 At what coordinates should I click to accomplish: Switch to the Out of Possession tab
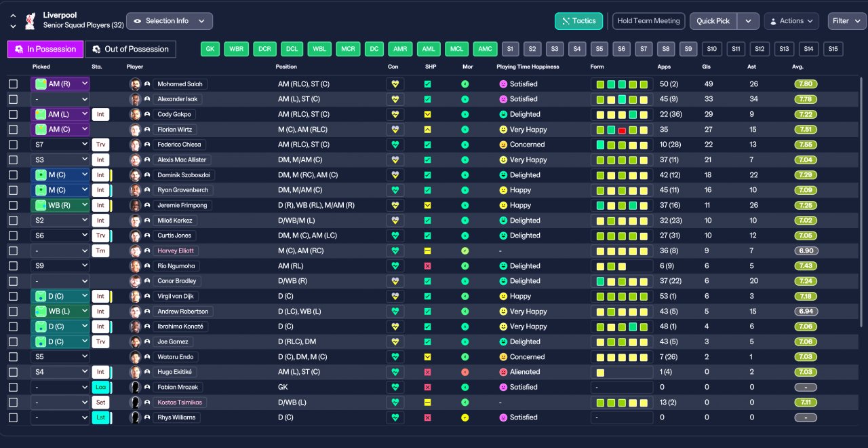130,49
